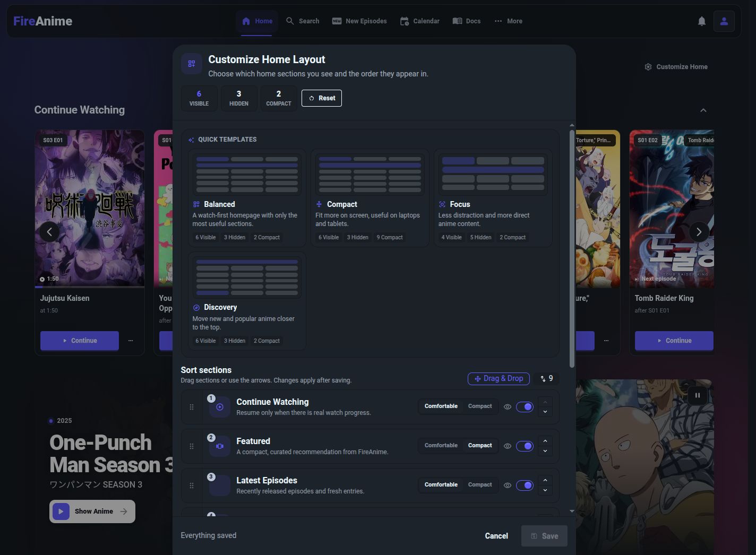
Task: Click the previous carousel arrow
Action: coord(49,232)
